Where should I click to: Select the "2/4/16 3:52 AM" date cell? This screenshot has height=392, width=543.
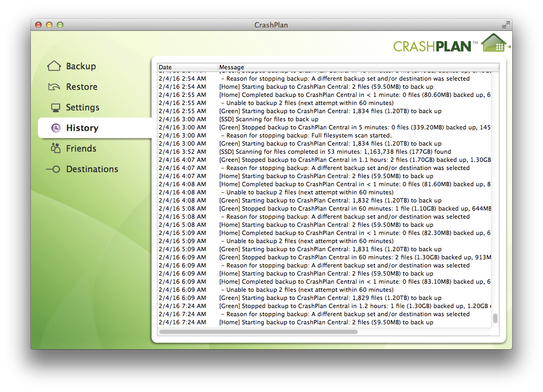click(182, 152)
